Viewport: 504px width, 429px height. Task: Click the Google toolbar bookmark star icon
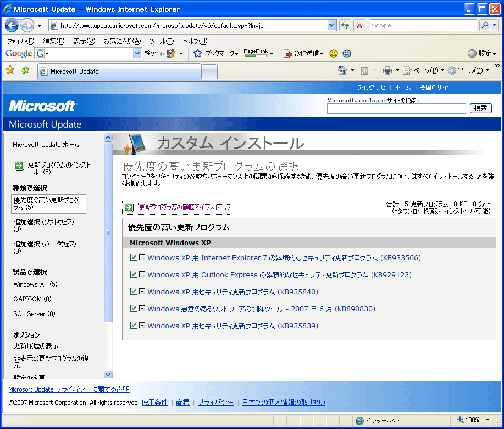[197, 53]
